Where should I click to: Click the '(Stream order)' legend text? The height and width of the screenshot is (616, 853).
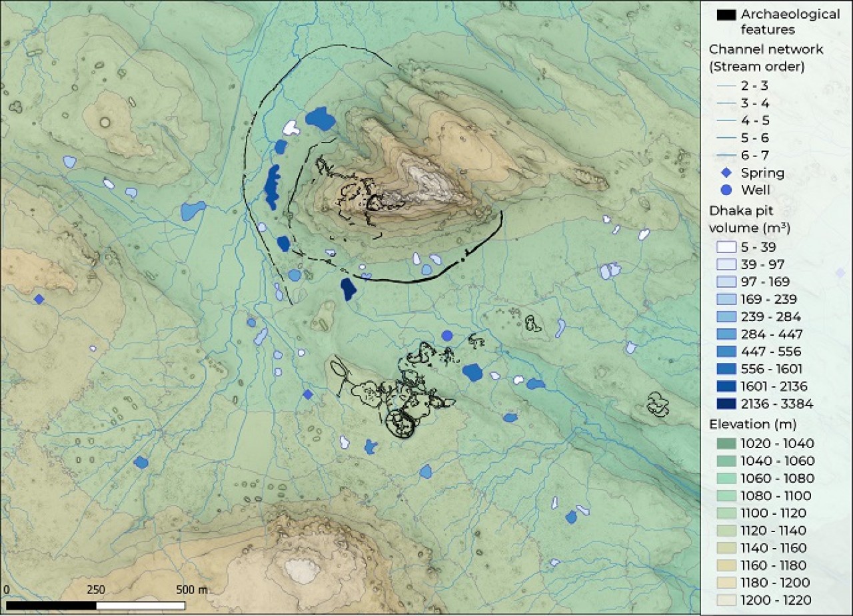757,67
